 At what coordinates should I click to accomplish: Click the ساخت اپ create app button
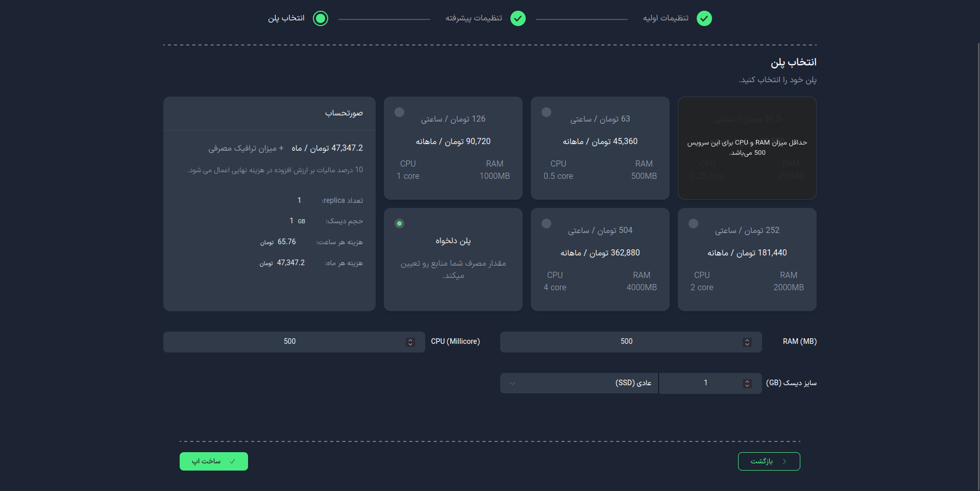click(x=214, y=461)
